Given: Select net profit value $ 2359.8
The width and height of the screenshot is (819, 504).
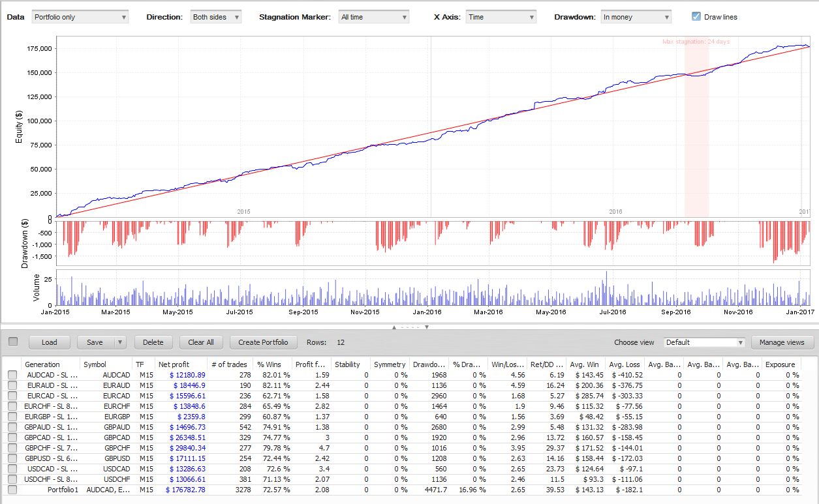Looking at the screenshot, I should click(x=191, y=417).
